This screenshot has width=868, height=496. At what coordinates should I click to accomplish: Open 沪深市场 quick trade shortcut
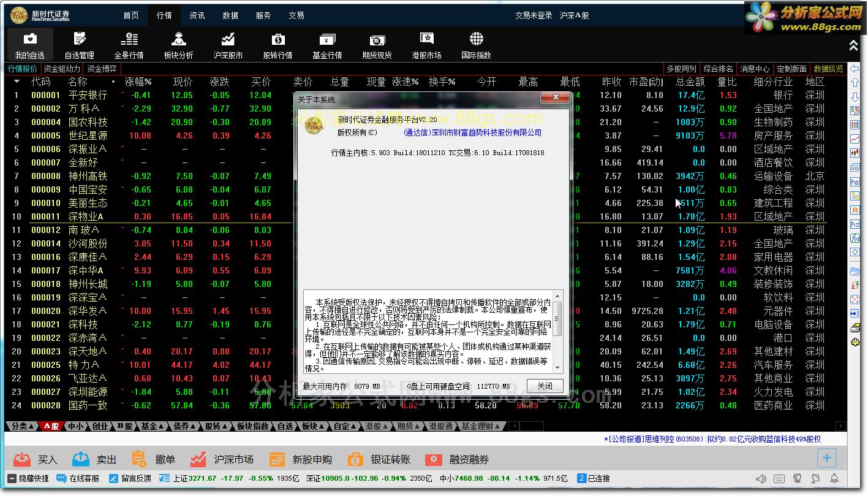point(222,460)
